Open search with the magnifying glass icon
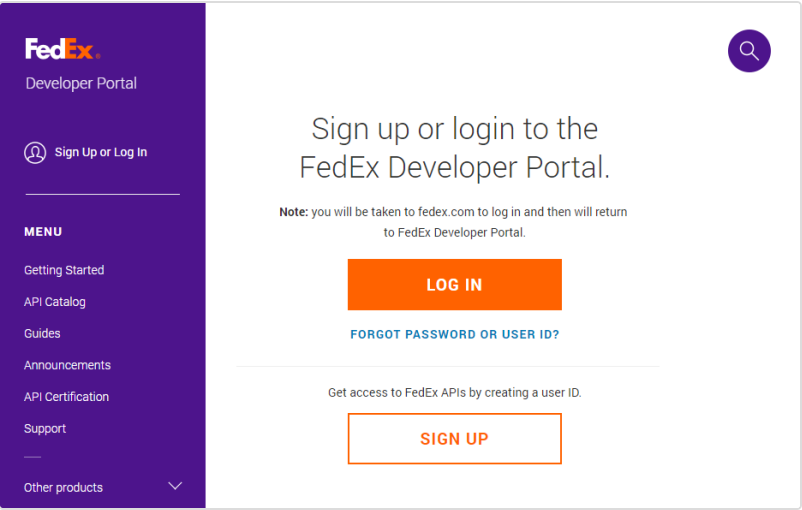The width and height of the screenshot is (802, 510). tap(749, 50)
